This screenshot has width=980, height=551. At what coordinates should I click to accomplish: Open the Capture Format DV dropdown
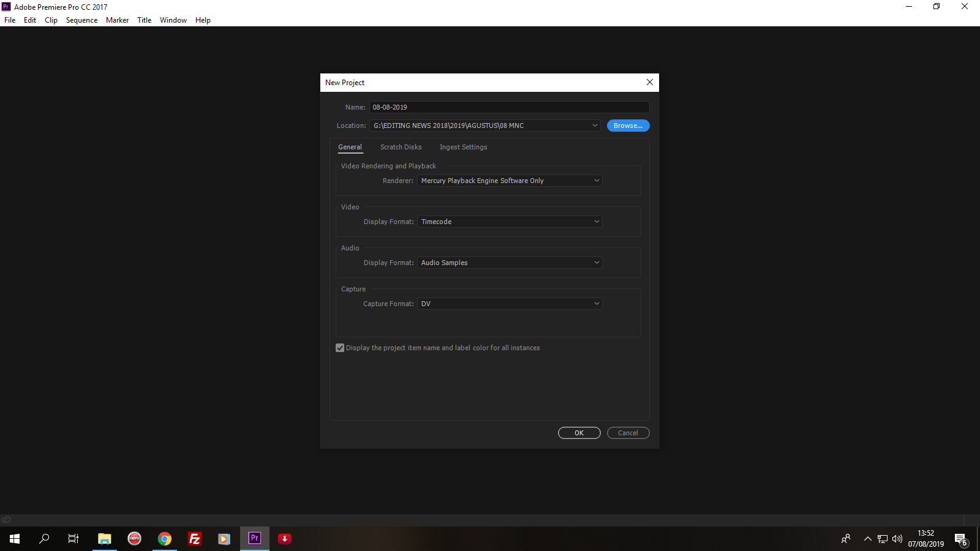[510, 304]
